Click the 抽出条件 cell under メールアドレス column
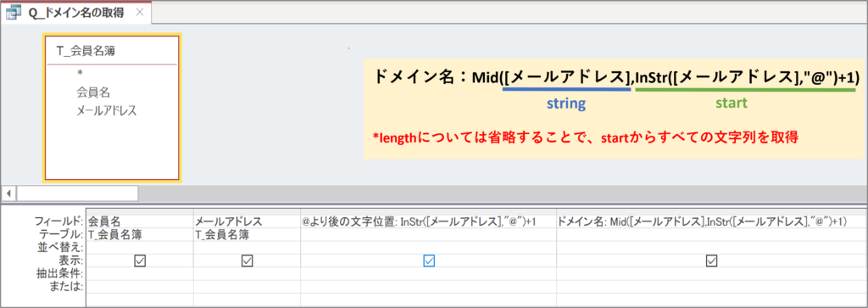 pyautogui.click(x=247, y=274)
